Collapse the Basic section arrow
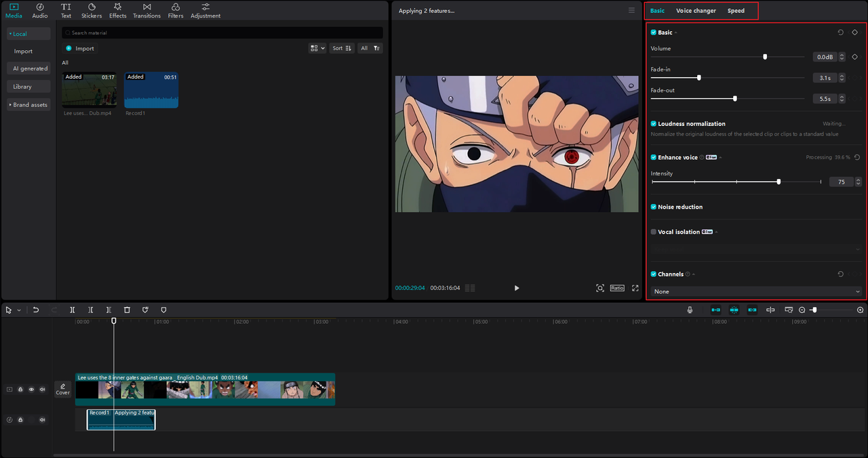The height and width of the screenshot is (458, 868). click(676, 33)
